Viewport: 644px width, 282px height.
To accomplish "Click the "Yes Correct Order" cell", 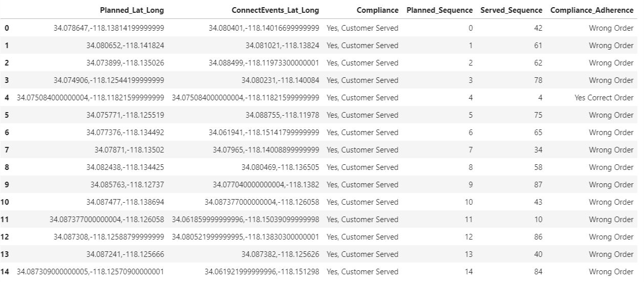I will click(604, 98).
